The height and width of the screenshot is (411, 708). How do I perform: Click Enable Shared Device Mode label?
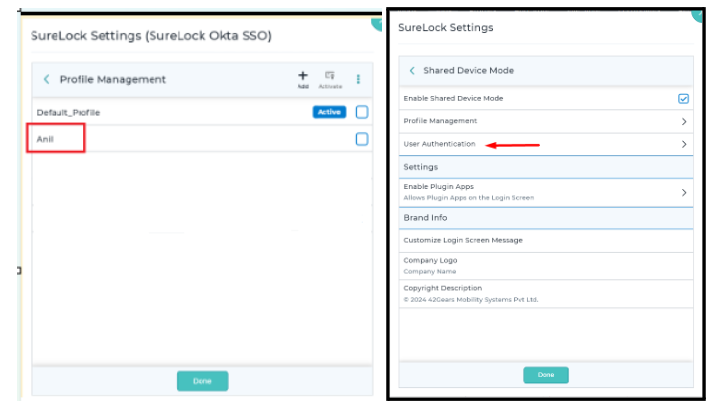[453, 98]
